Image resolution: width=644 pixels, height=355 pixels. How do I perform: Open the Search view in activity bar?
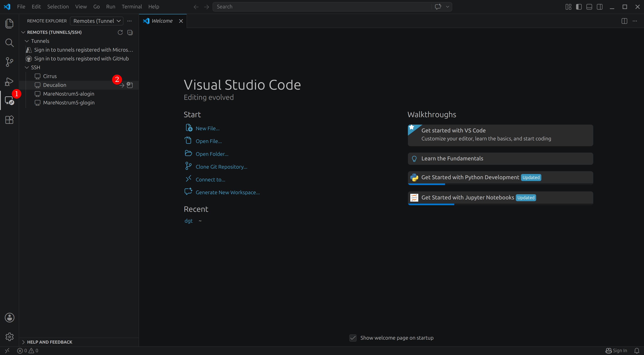coord(10,43)
